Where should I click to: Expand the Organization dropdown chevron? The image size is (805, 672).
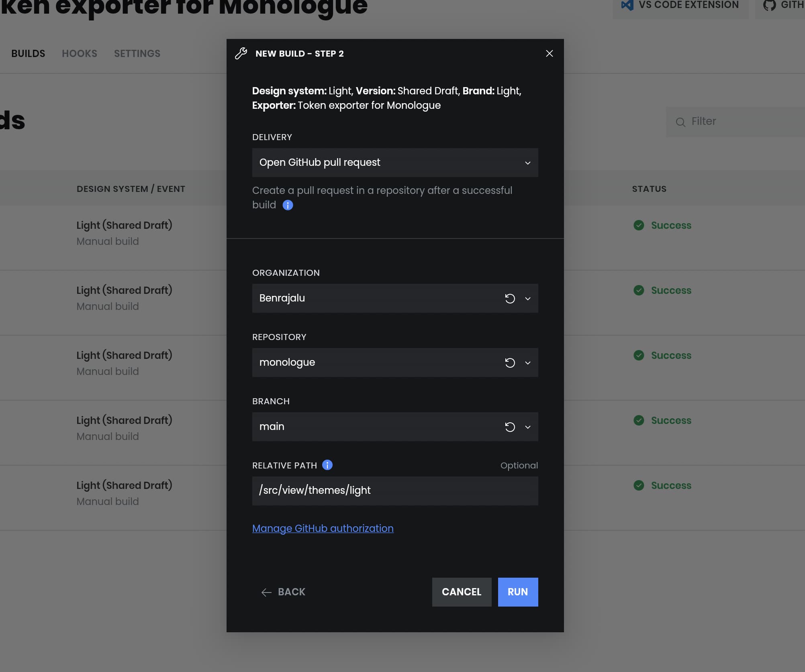[x=528, y=298]
